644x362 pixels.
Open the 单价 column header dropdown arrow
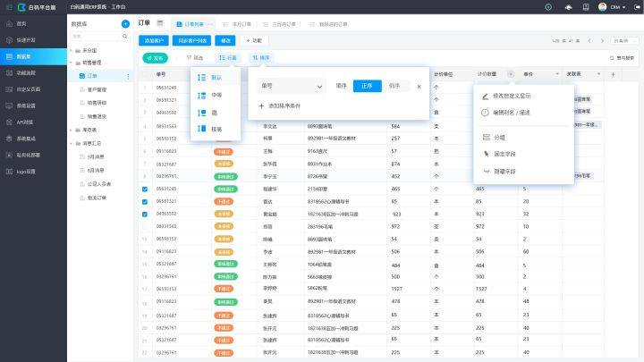tap(557, 74)
